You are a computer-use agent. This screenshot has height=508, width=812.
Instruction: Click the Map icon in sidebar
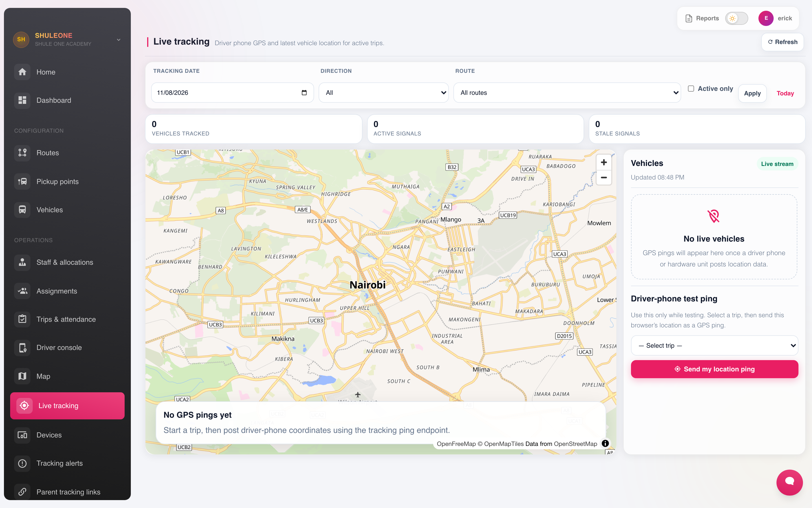(22, 376)
